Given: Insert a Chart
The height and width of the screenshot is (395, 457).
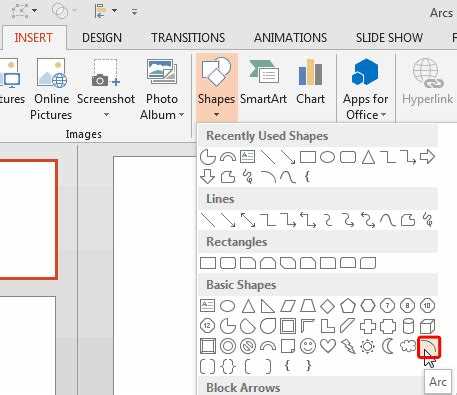Looking at the screenshot, I should [310, 82].
